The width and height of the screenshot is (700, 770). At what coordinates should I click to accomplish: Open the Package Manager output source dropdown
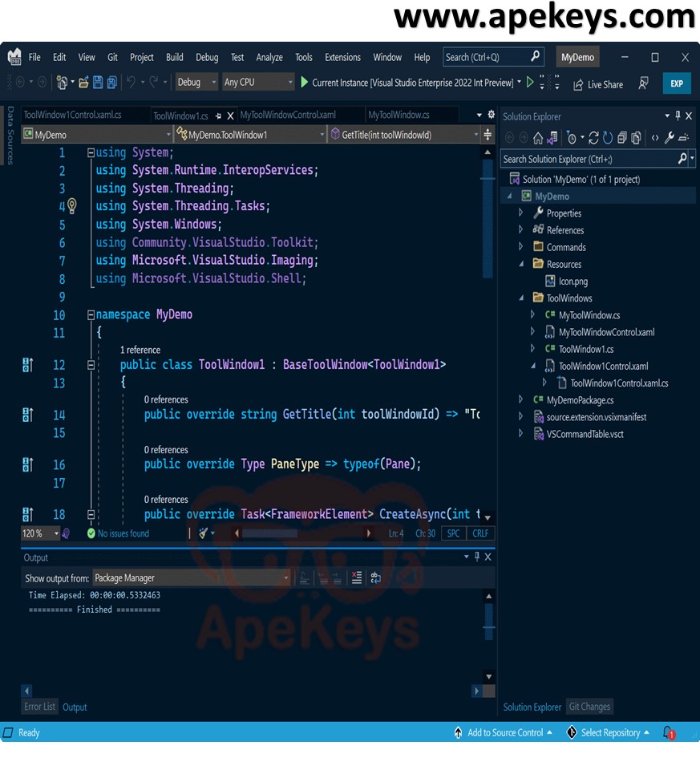pos(192,578)
